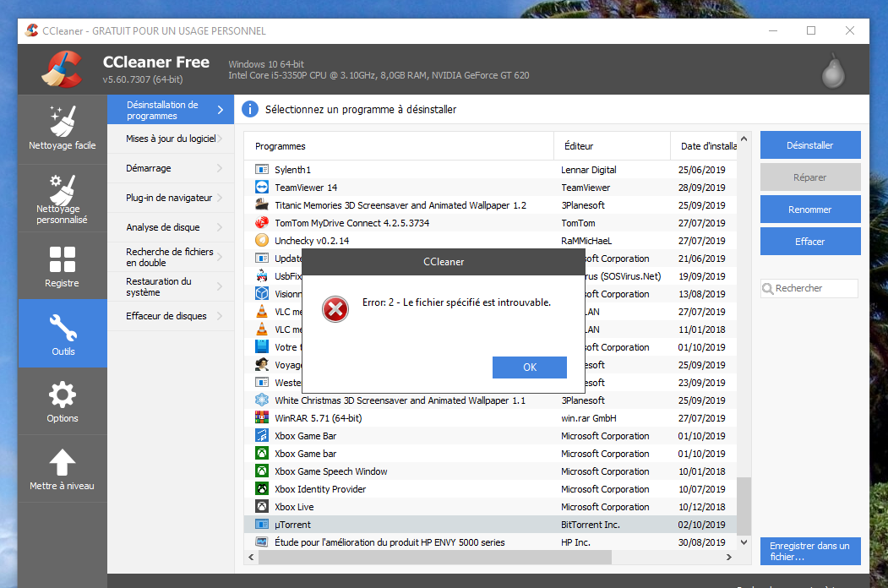This screenshot has width=888, height=588.
Task: Click HP Inc. editor cell
Action: 575,542
